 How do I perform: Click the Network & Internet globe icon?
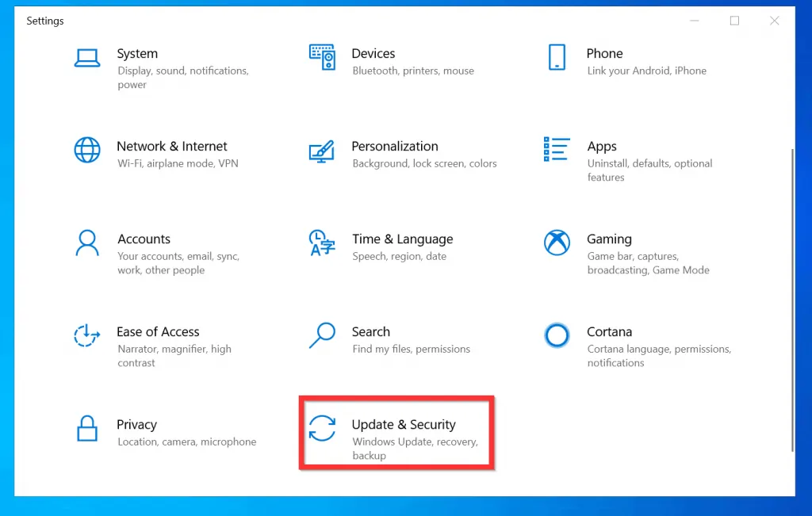(87, 150)
